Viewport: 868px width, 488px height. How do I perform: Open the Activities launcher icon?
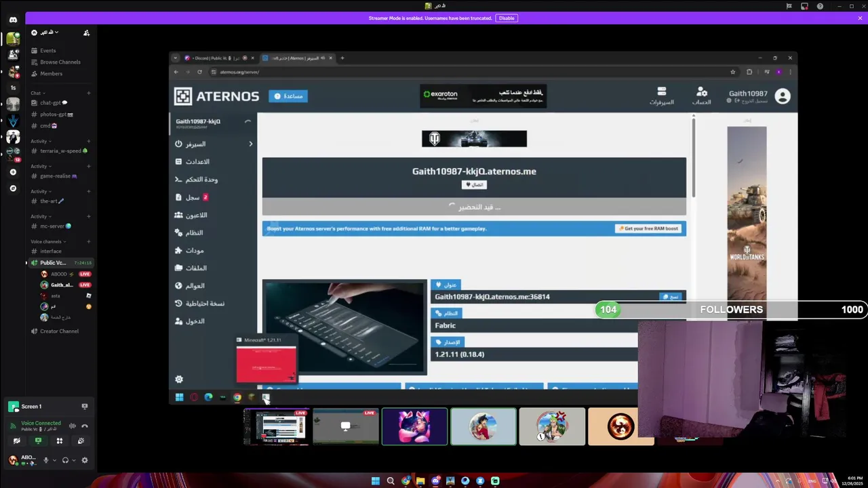pyautogui.click(x=60, y=441)
